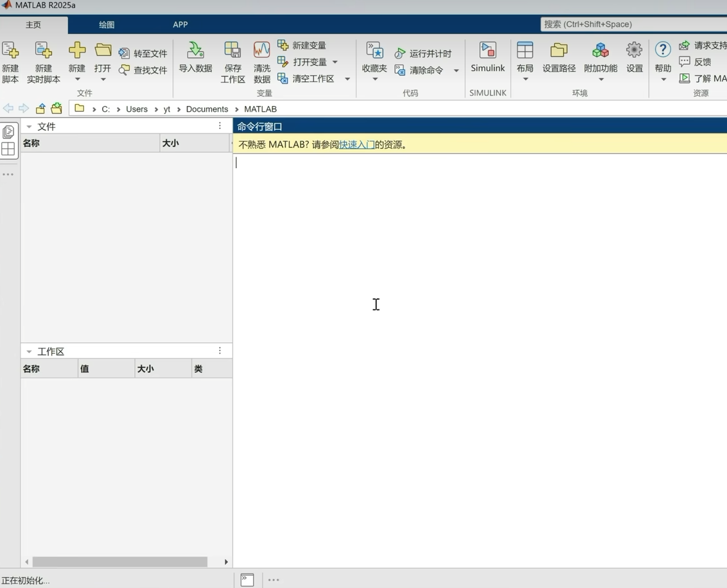Expand the 帮助 dropdown arrow
Image resolution: width=727 pixels, height=588 pixels.
663,79
